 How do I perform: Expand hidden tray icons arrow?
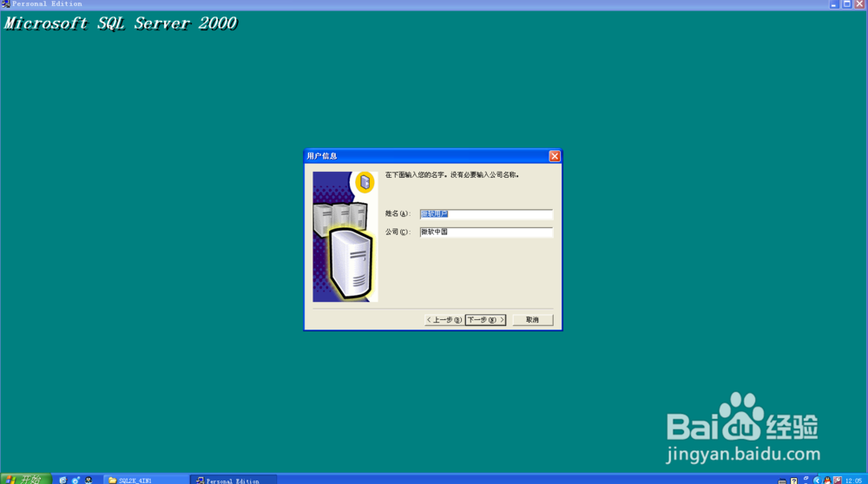818,481
